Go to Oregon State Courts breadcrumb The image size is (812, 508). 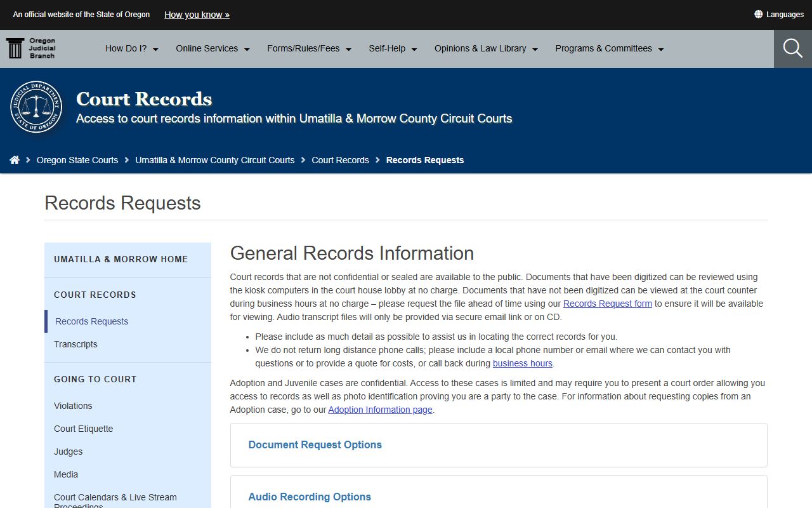[77, 160]
